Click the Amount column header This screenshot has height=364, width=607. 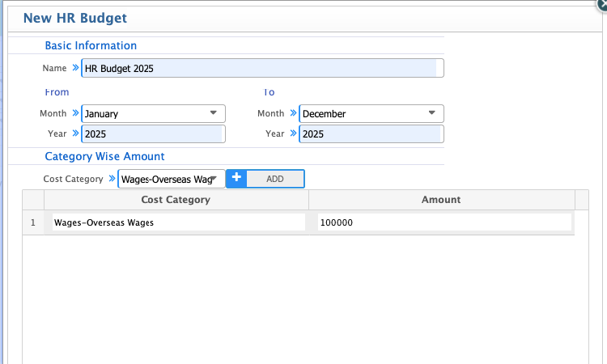(x=441, y=200)
